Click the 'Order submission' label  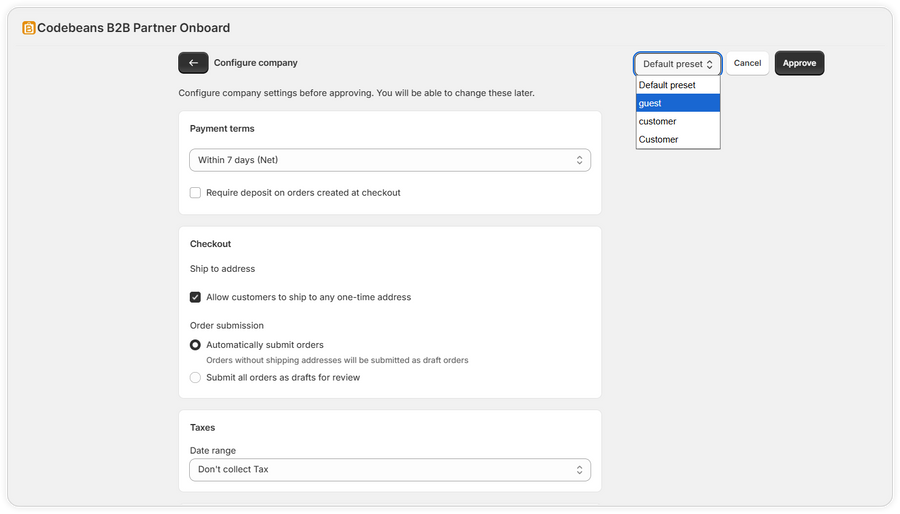pos(227,325)
